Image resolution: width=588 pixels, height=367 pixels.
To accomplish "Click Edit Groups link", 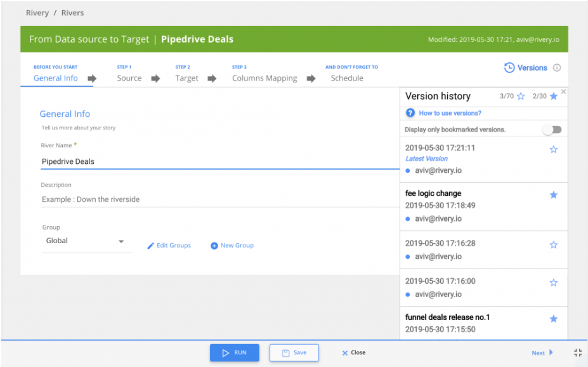I will click(174, 246).
